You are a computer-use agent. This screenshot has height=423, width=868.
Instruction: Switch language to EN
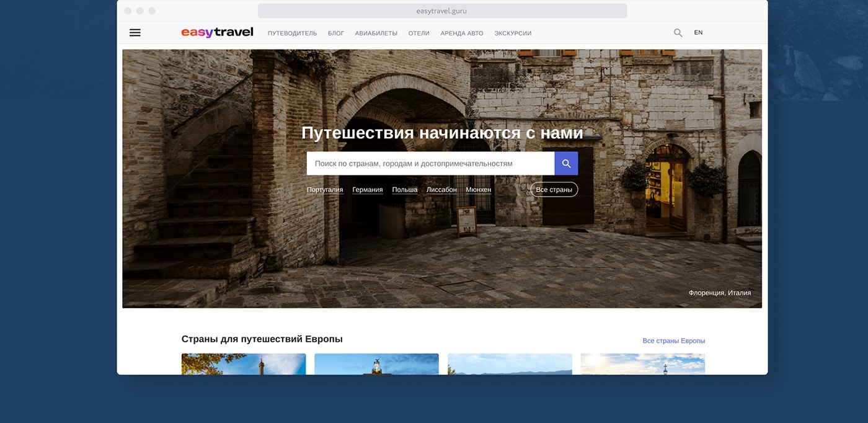[698, 33]
